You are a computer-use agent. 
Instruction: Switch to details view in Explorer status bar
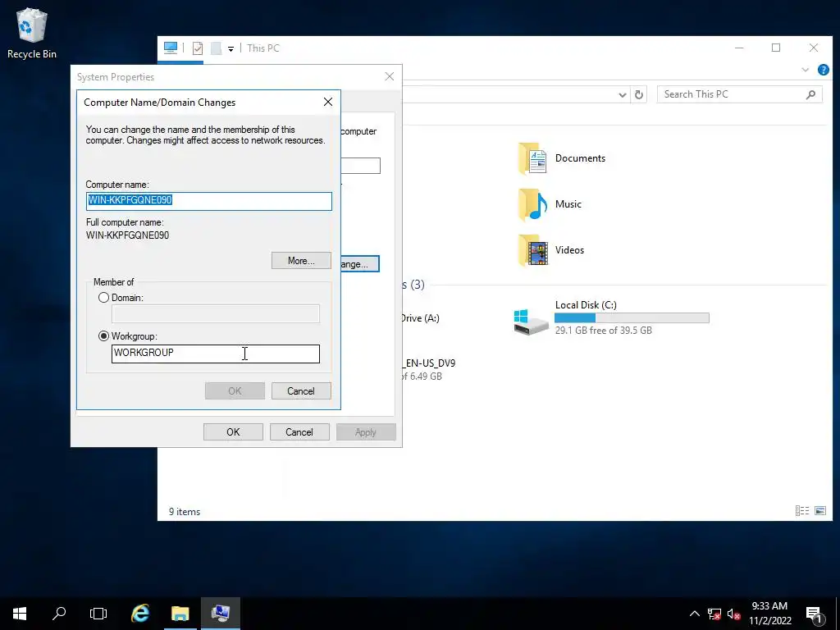point(802,510)
